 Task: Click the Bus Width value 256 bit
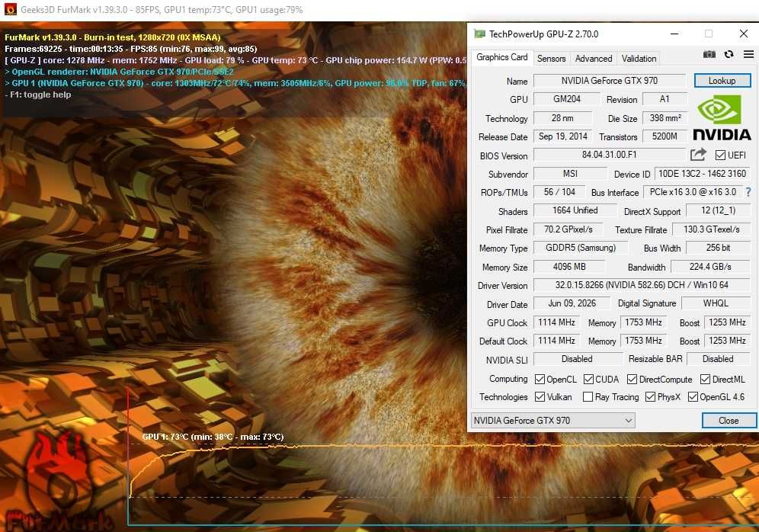tap(719, 248)
